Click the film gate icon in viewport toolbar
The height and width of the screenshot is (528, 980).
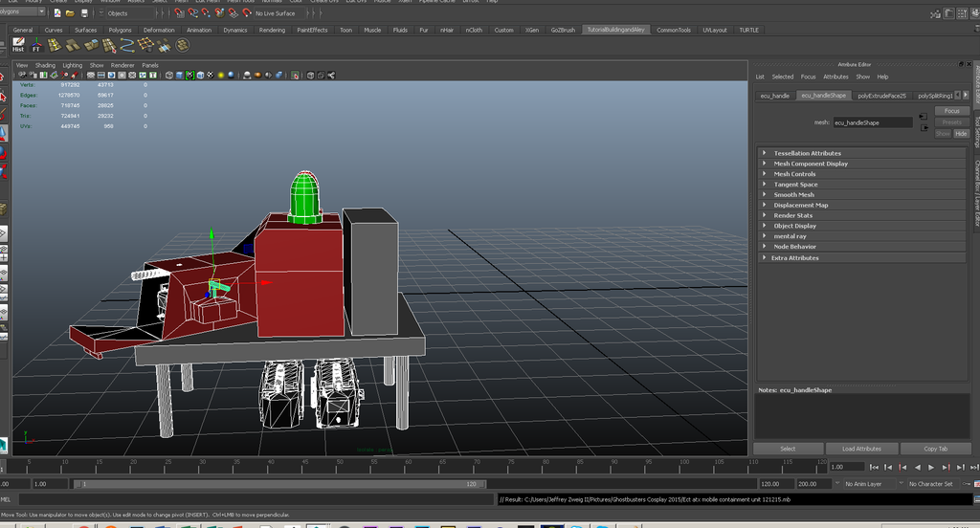(x=101, y=75)
